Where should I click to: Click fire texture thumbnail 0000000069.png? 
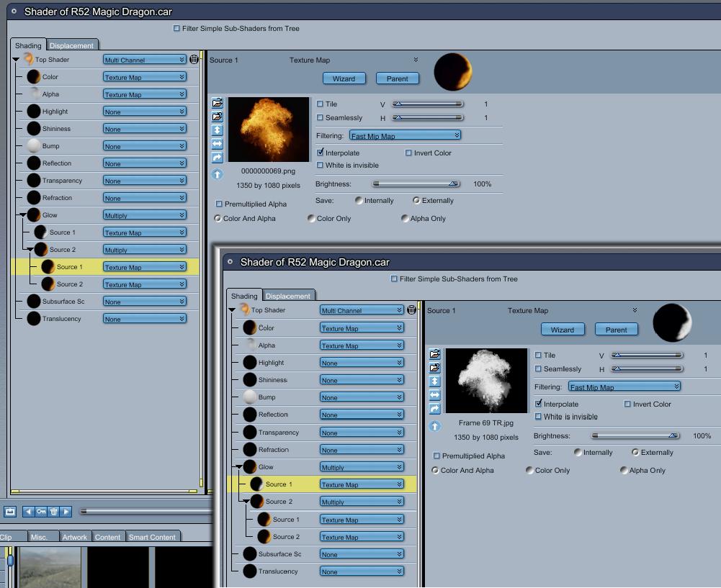269,129
